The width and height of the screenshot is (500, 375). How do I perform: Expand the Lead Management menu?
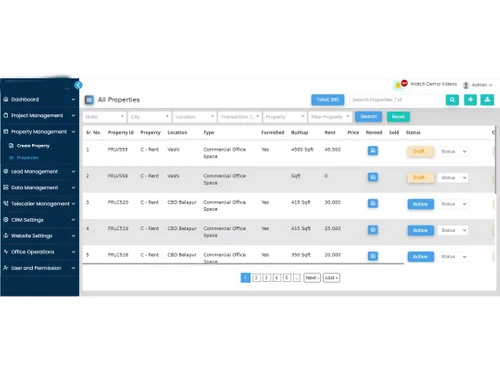coord(73,171)
